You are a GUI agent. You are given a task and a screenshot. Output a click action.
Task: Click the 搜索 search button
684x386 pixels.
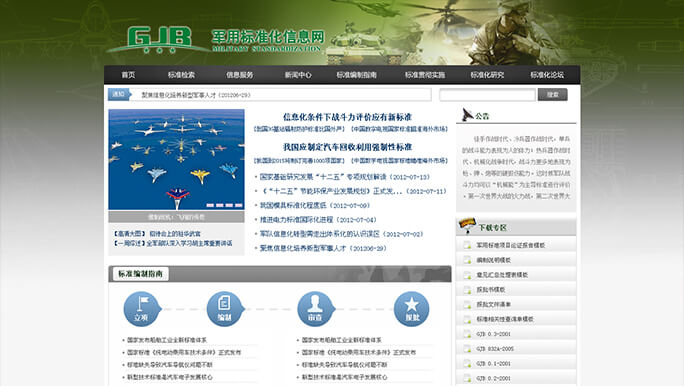pyautogui.click(x=553, y=95)
